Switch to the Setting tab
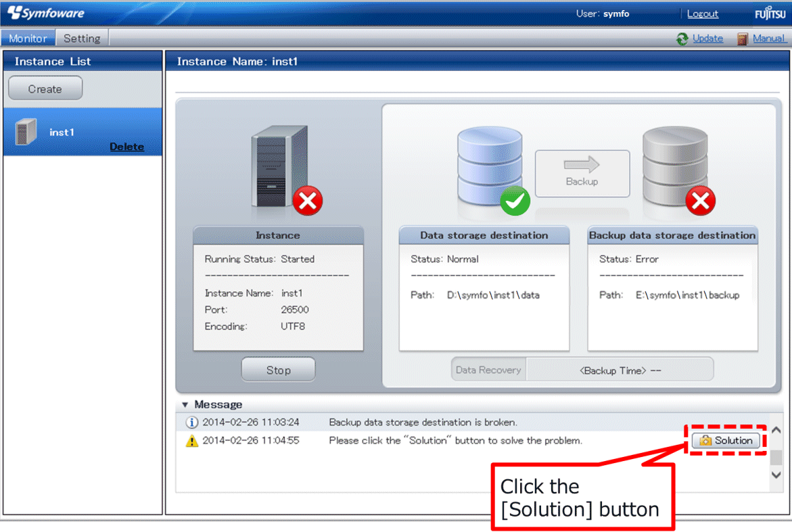Screen dimensions: 792x532 82,39
